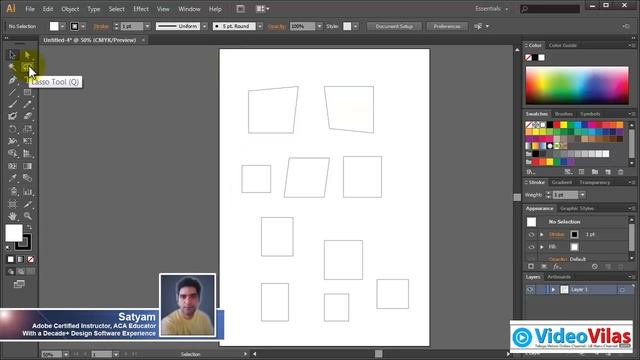Click Add New Effect fx icon
Image resolution: width=640 pixels, height=360 pixels.
coord(557,267)
